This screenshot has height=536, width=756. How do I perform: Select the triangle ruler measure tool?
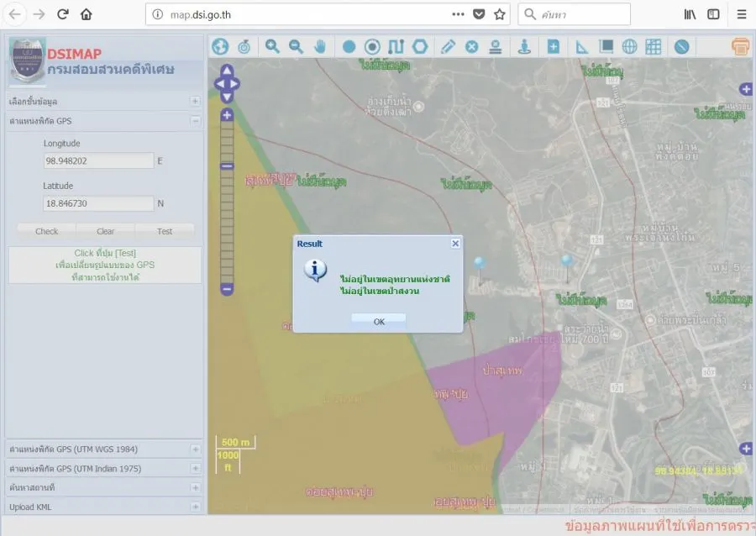(582, 46)
